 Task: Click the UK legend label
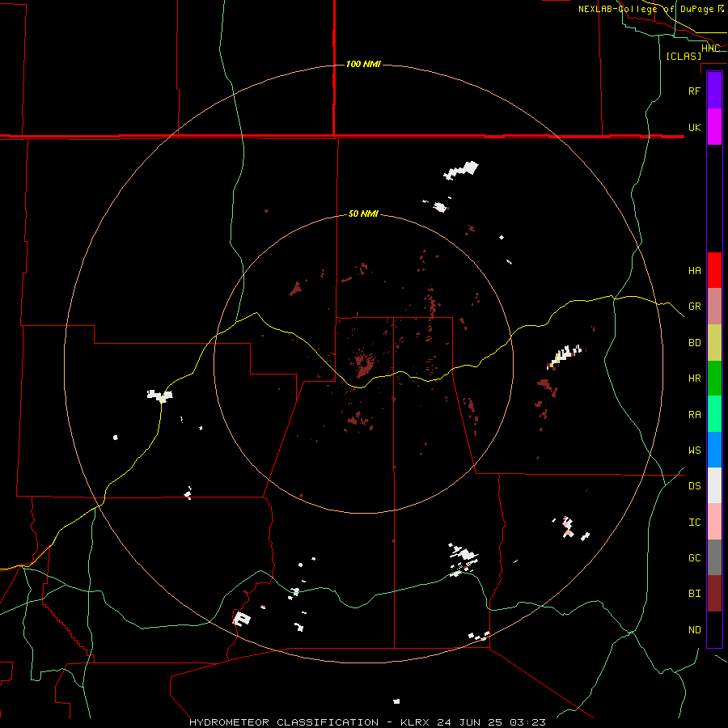point(694,127)
